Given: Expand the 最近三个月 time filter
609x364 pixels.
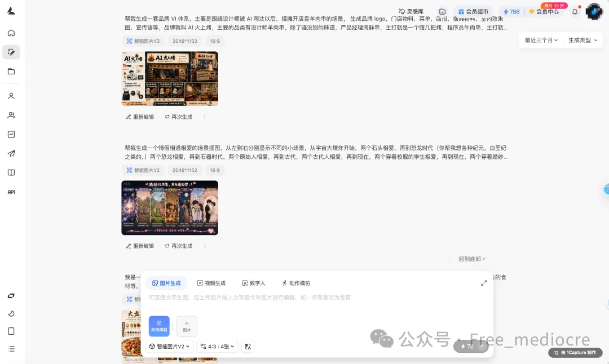Looking at the screenshot, I should click(541, 41).
